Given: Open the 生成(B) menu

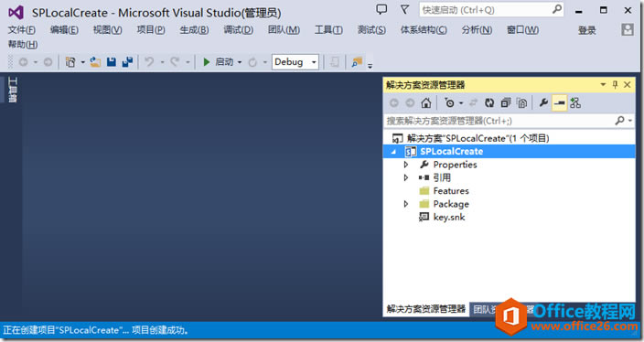Looking at the screenshot, I should point(194,29).
